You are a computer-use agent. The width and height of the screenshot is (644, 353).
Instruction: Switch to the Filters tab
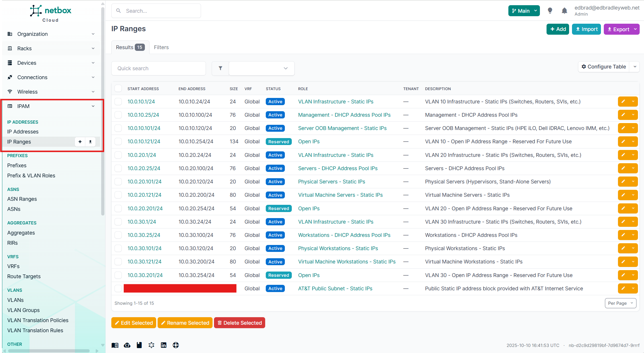point(161,47)
